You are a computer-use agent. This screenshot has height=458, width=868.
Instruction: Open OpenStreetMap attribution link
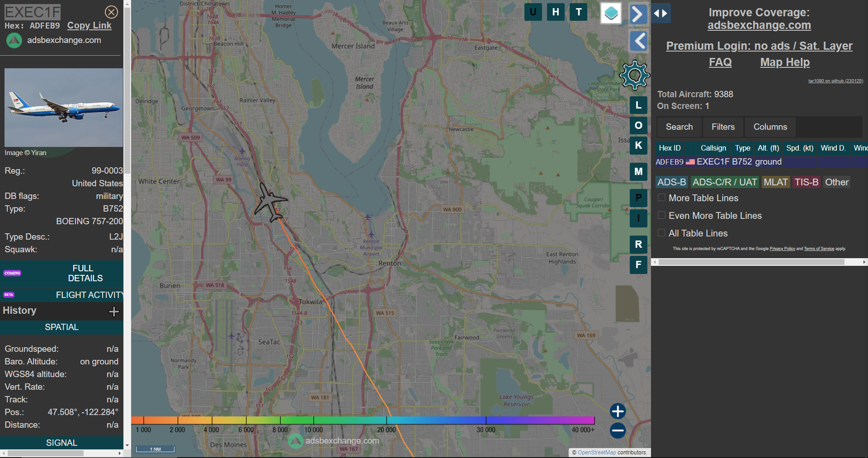click(x=597, y=453)
